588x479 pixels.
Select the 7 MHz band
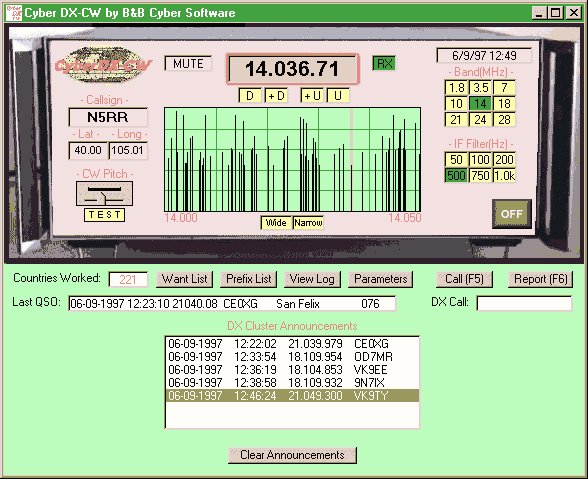(504, 87)
